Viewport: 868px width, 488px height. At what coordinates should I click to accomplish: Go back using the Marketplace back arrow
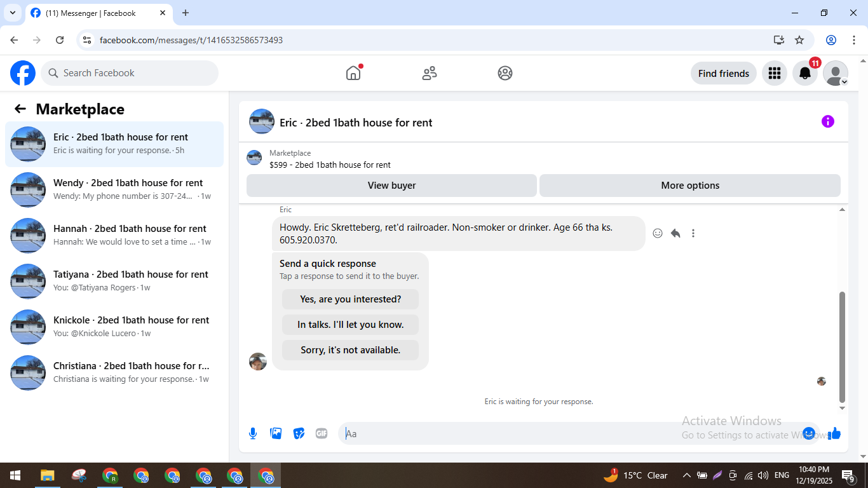tap(20, 109)
